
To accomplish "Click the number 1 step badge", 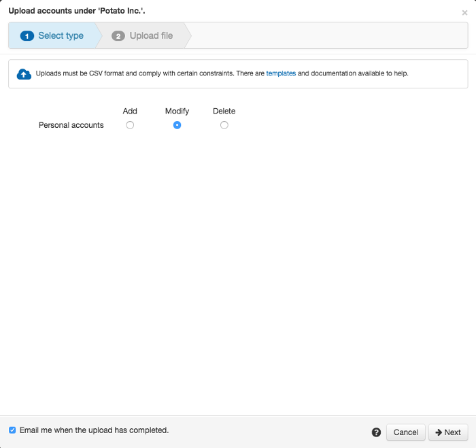I will pos(27,36).
